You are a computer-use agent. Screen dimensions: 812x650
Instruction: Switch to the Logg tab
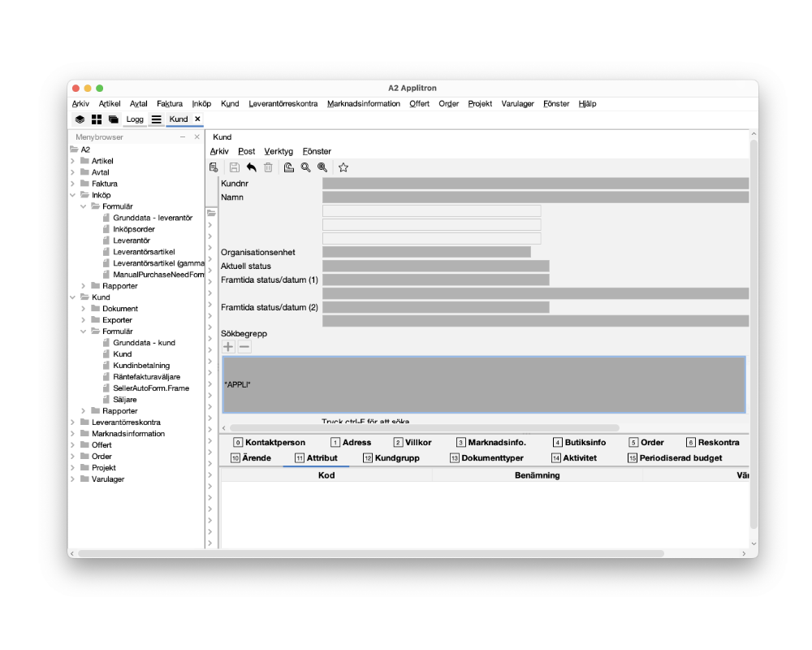[135, 119]
